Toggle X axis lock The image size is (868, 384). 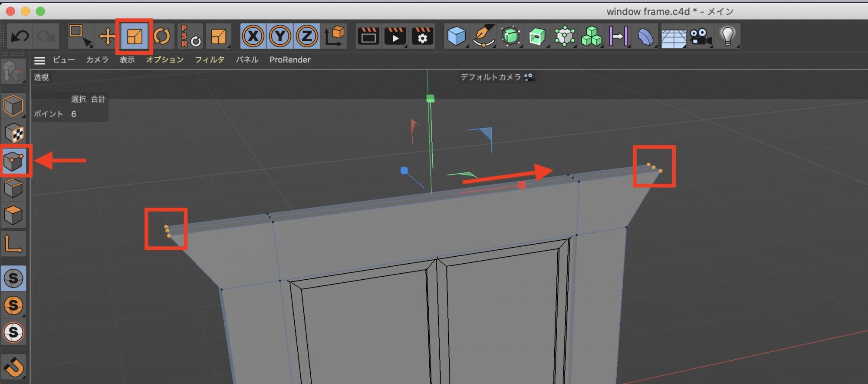(253, 36)
